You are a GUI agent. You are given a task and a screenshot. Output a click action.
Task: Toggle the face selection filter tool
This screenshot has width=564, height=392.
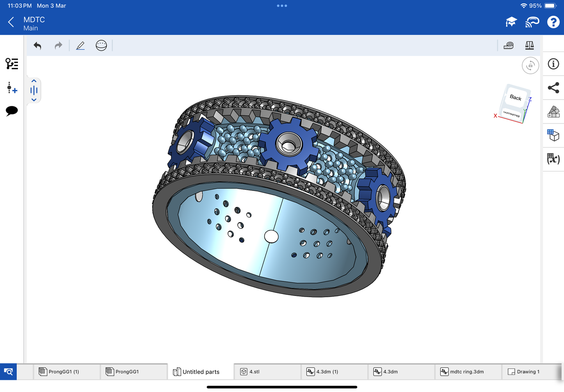tap(101, 46)
